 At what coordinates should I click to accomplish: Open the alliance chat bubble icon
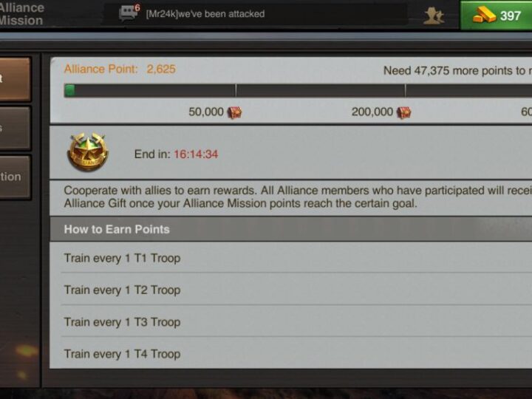tap(128, 13)
